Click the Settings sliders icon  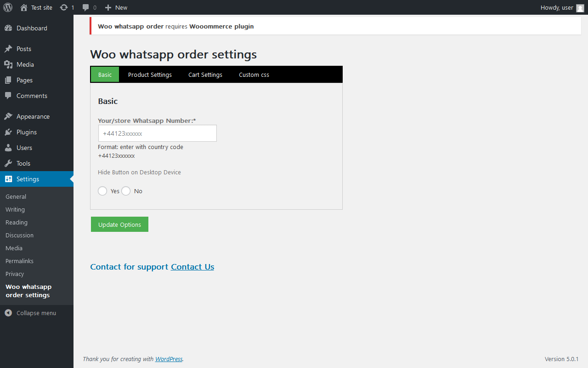8,179
